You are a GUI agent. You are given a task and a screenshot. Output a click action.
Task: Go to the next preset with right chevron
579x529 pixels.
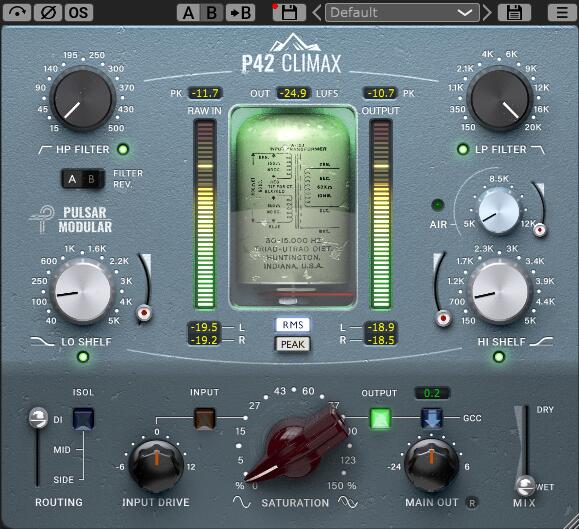487,13
